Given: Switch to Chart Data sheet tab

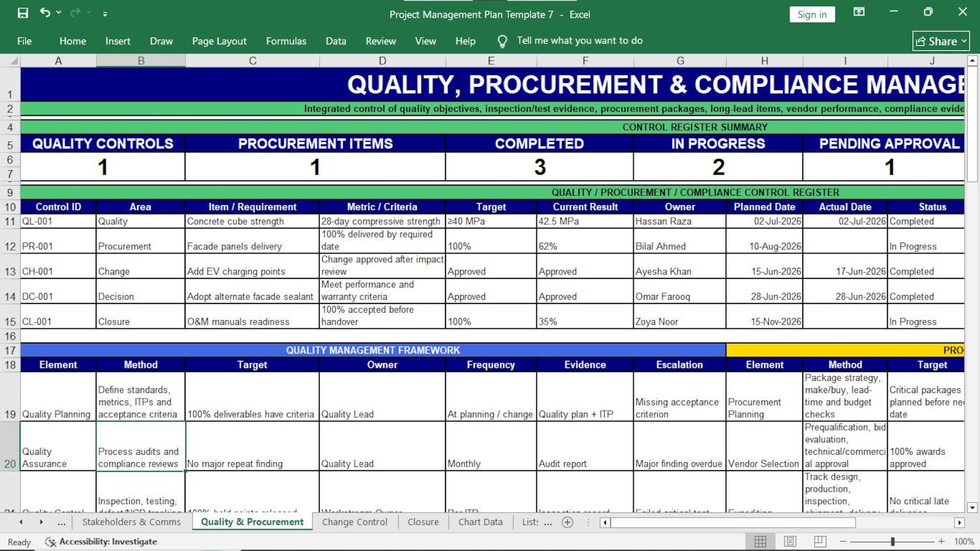Looking at the screenshot, I should pyautogui.click(x=480, y=522).
